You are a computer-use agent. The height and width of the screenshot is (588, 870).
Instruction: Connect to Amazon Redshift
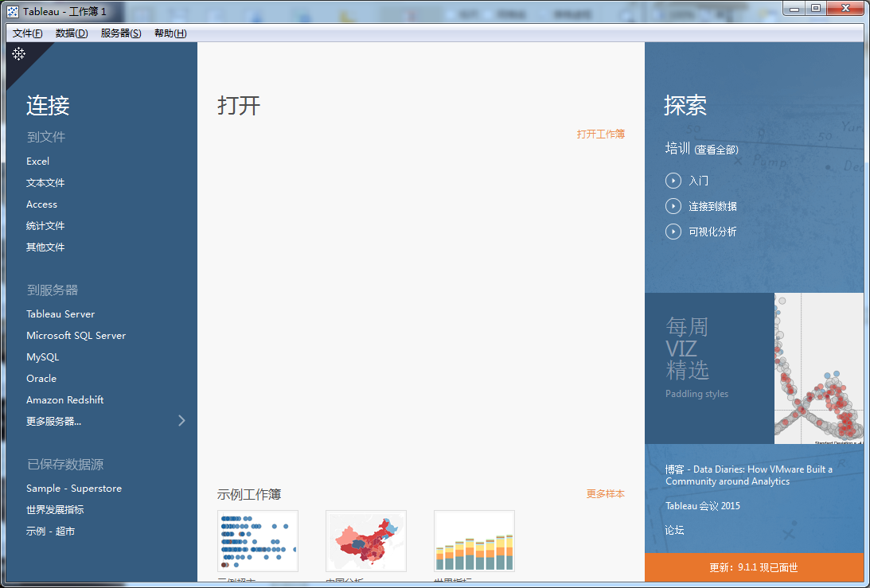[x=65, y=400]
